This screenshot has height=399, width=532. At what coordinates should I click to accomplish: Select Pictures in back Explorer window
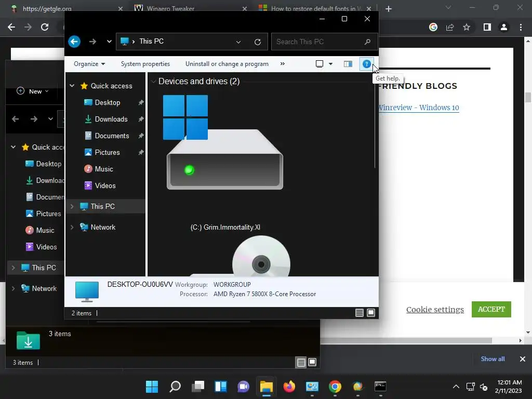coord(44,214)
